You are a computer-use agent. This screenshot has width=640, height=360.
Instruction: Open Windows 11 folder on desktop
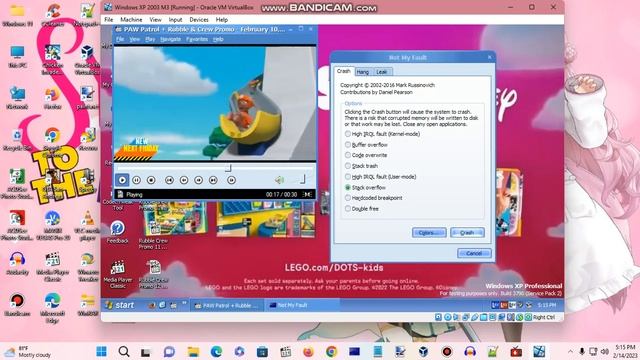click(17, 15)
